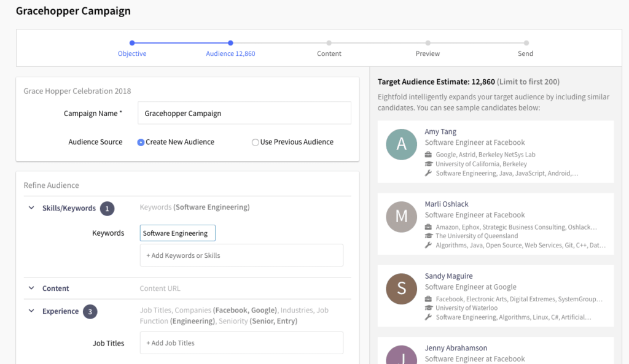Click the Campaign Name input field

(244, 113)
